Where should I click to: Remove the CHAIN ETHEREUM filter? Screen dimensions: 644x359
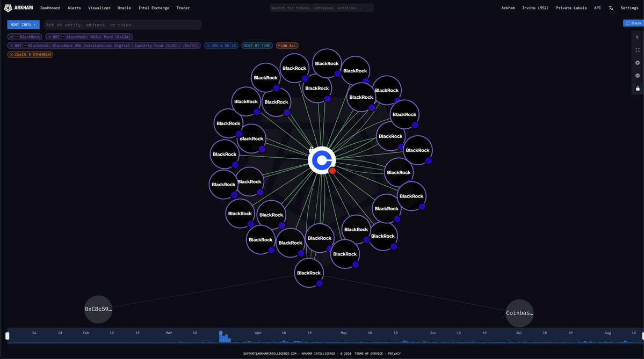click(11, 55)
